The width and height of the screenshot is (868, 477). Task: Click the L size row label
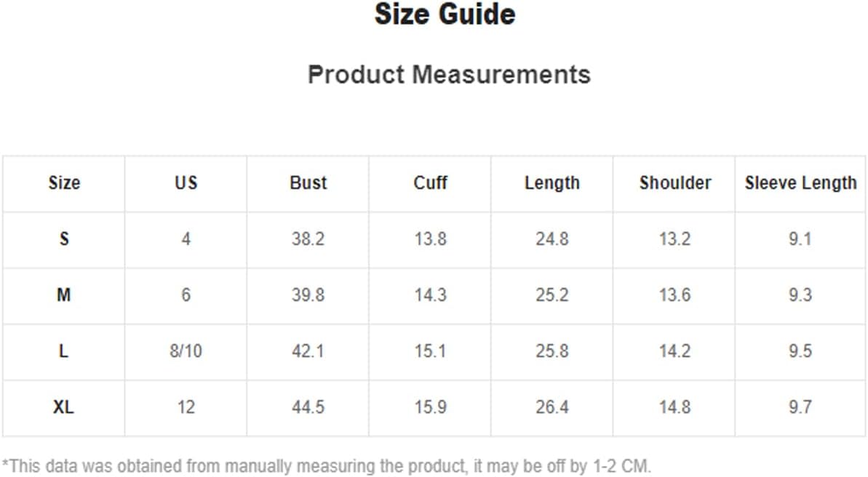tap(63, 350)
